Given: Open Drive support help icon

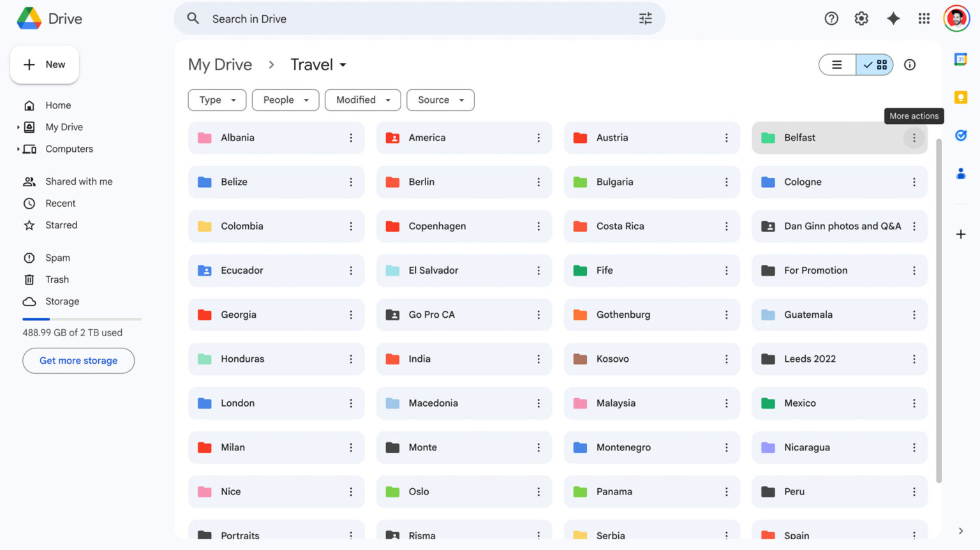Looking at the screenshot, I should coord(831,19).
